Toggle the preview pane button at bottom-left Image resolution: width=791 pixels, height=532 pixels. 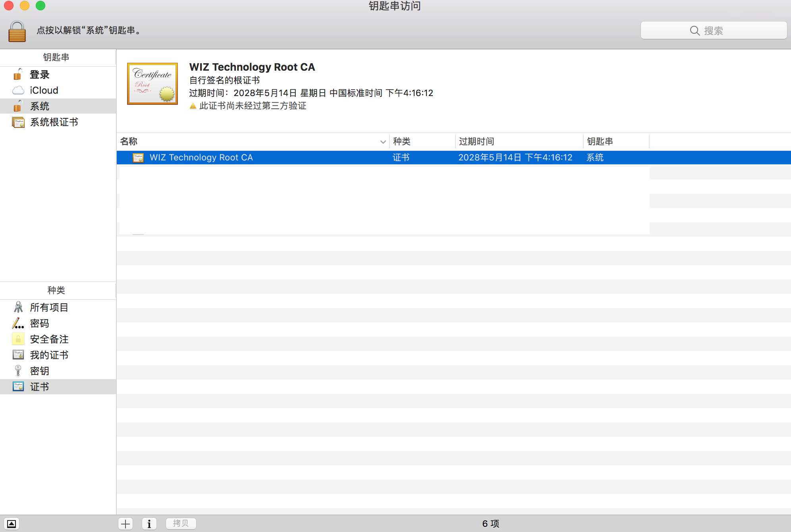12,524
